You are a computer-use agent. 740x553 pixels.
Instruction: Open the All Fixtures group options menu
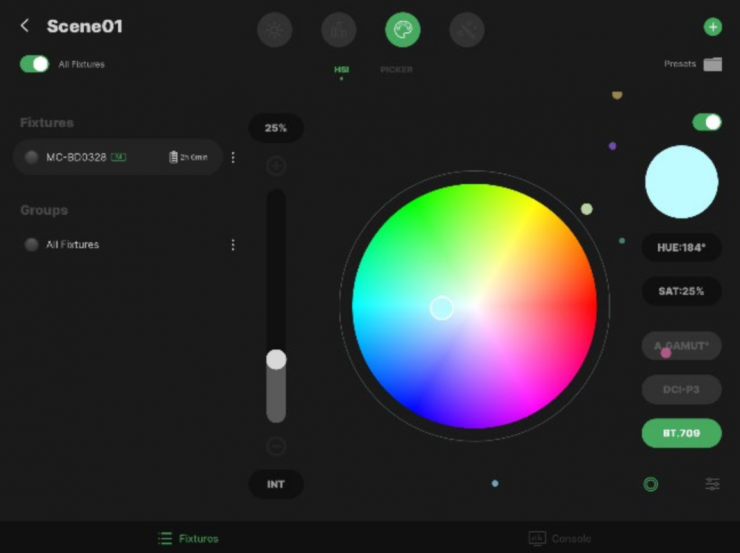pyautogui.click(x=233, y=245)
